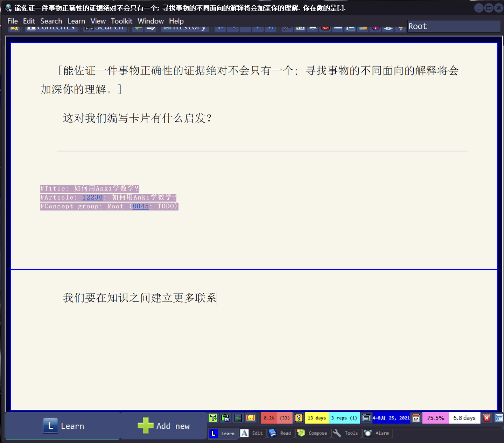Click the yellow cloze [...] icon
This screenshot has width=504, height=443.
tap(251, 418)
